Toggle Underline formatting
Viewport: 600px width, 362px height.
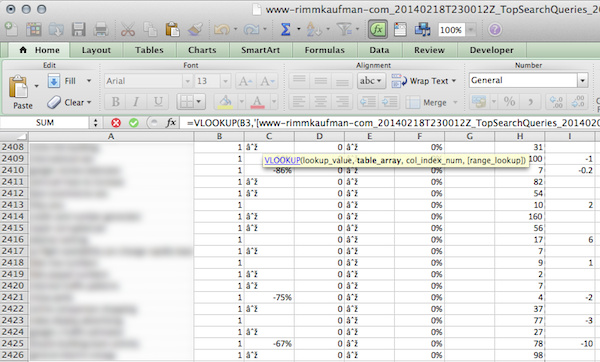point(158,102)
